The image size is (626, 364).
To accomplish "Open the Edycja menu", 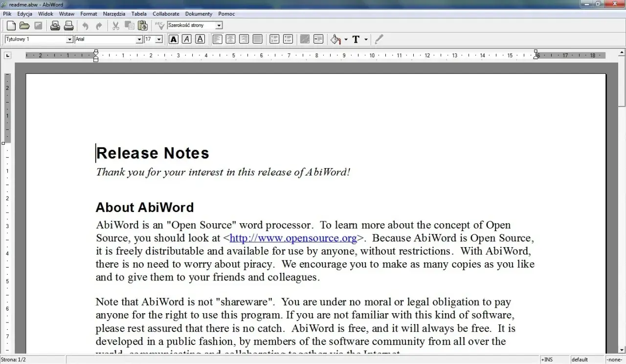I will (x=24, y=14).
